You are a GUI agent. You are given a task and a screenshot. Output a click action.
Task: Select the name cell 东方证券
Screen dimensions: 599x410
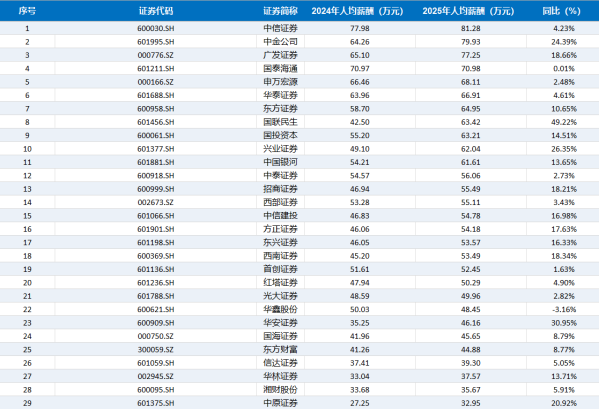(280, 109)
